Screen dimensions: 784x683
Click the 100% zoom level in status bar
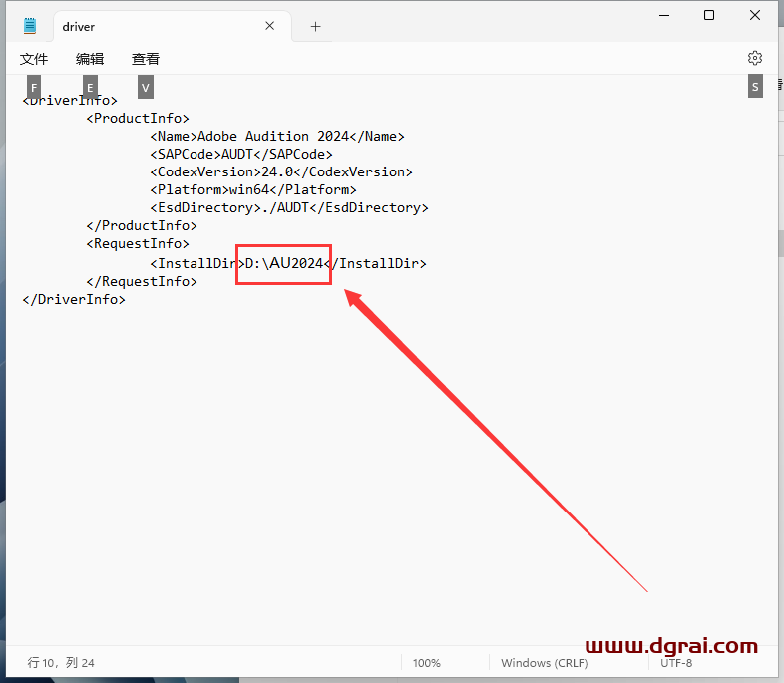(427, 663)
